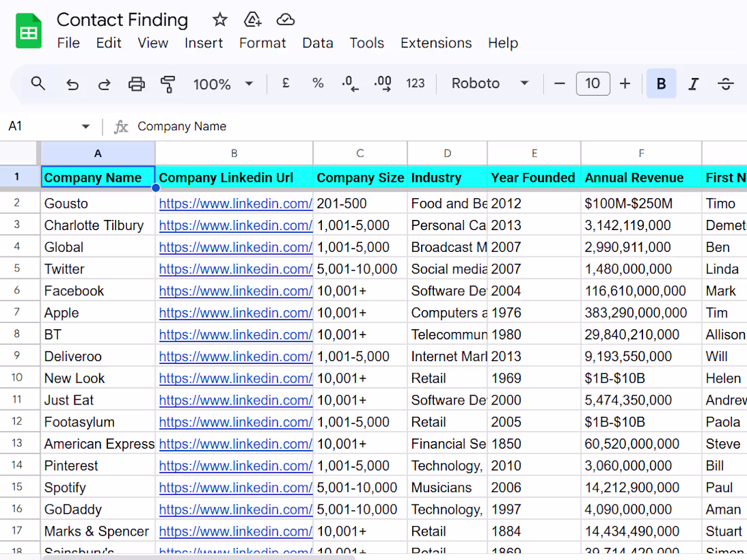Click the font size field showing 10

click(593, 83)
